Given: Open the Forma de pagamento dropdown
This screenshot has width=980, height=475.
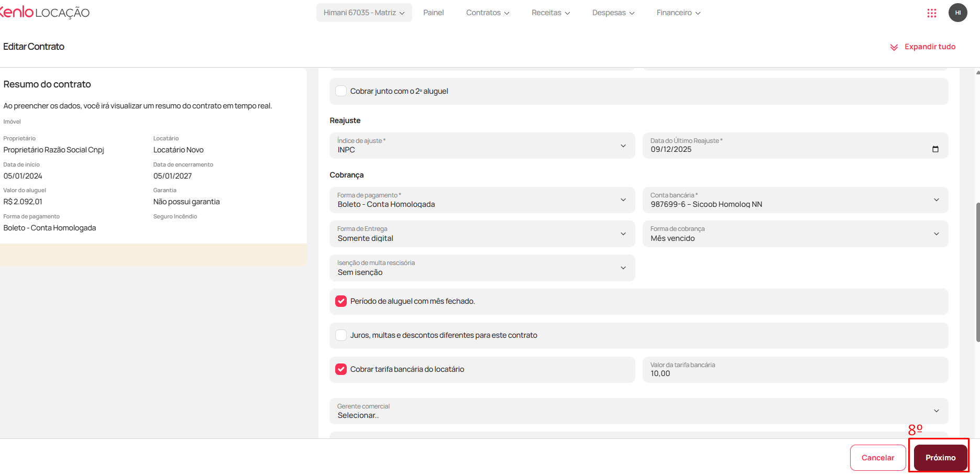Looking at the screenshot, I should (482, 200).
